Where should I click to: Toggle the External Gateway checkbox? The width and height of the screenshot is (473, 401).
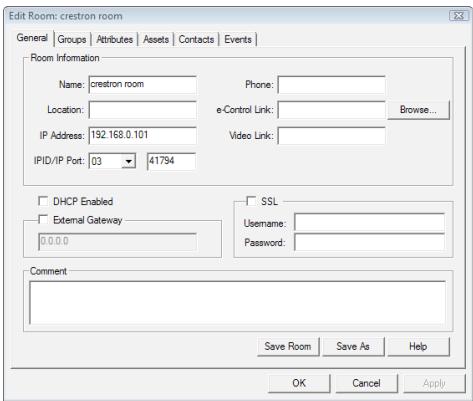pyautogui.click(x=43, y=219)
